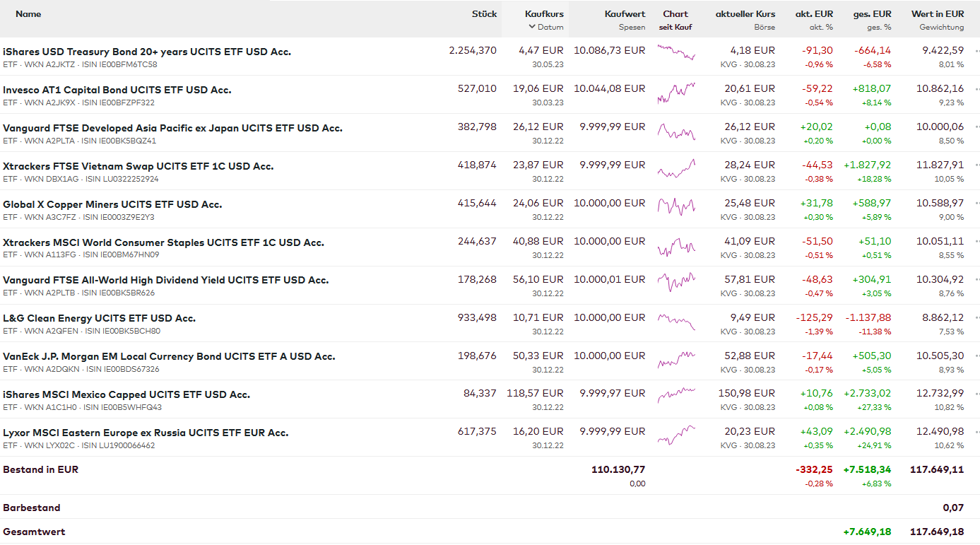The width and height of the screenshot is (980, 545).
Task: Sort by the akt. EUR column header
Action: click(x=814, y=14)
